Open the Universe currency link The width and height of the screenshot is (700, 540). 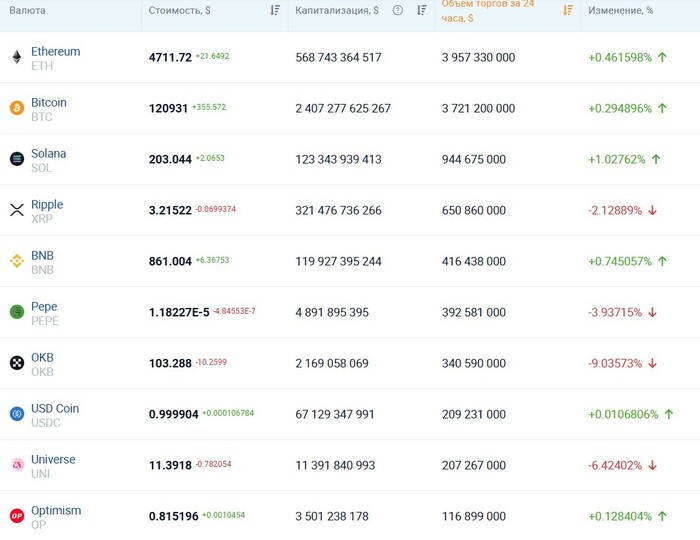pos(53,459)
